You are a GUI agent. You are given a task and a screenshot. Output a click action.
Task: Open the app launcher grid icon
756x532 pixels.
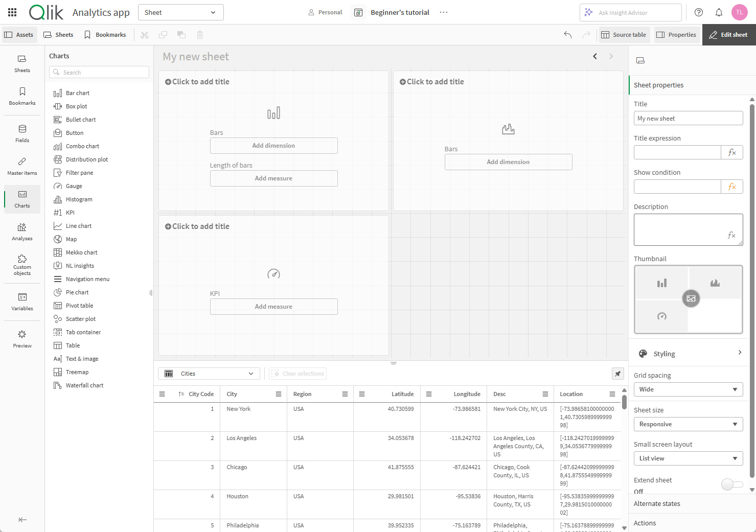12,12
